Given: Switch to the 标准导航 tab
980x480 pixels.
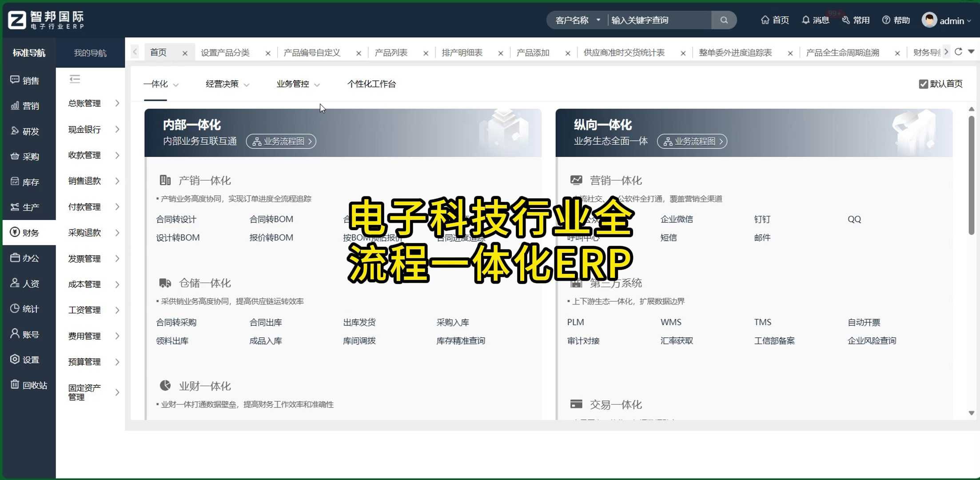Looking at the screenshot, I should tap(29, 53).
